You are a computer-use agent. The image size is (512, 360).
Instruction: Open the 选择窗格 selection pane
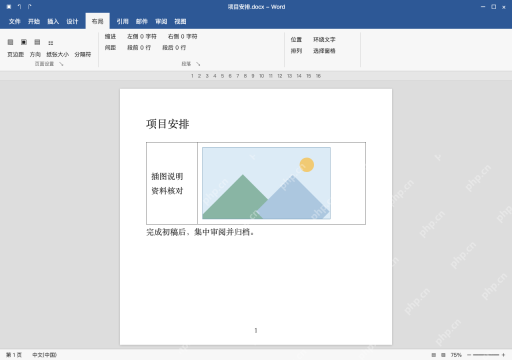point(324,51)
